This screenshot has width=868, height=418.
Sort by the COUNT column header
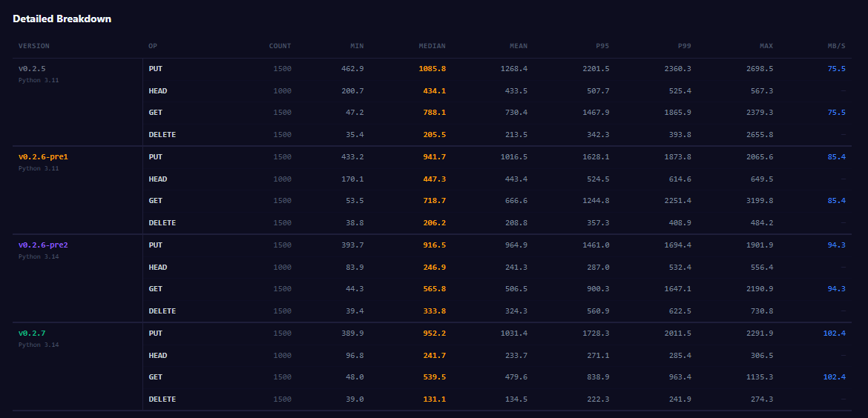280,46
